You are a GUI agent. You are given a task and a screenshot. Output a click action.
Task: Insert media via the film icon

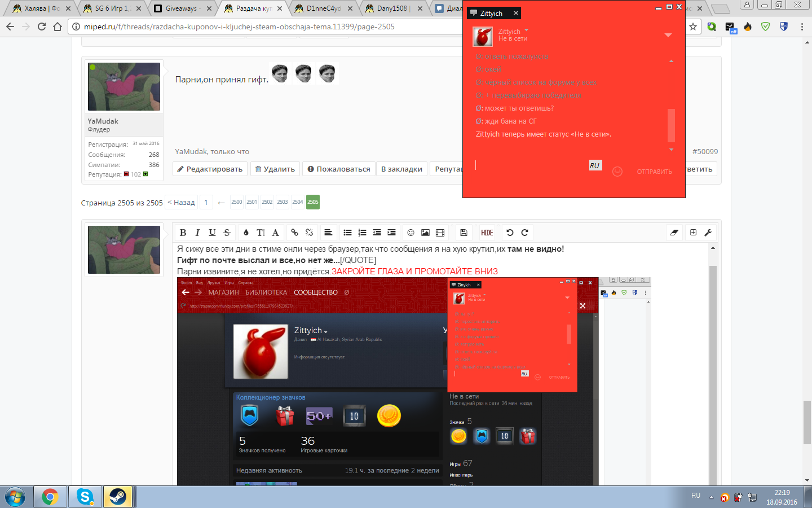pos(440,233)
